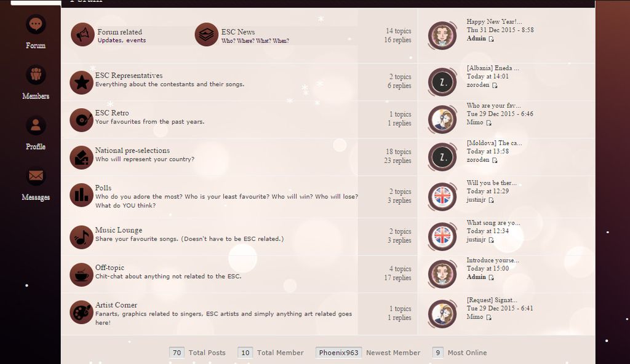Open the Members group icon in sidebar
630x364 pixels.
[x=36, y=75]
